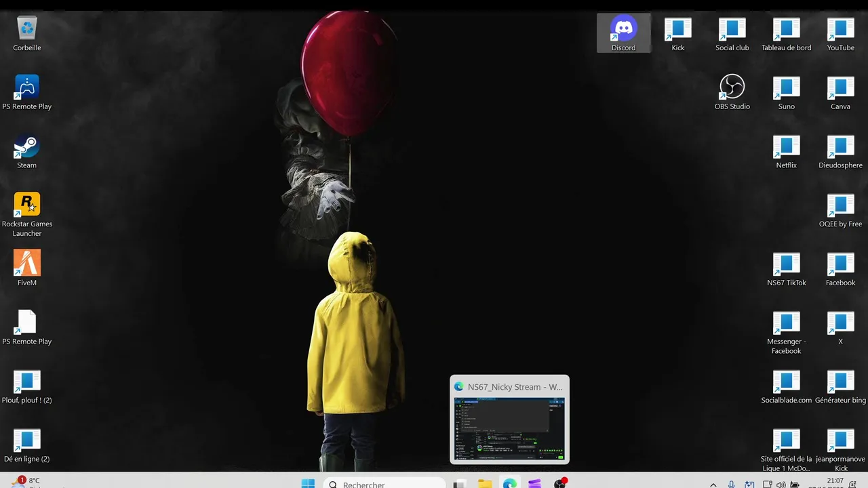This screenshot has width=868, height=488.
Task: Select the blank-page PS Remote Play shortcut
Action: click(27, 327)
